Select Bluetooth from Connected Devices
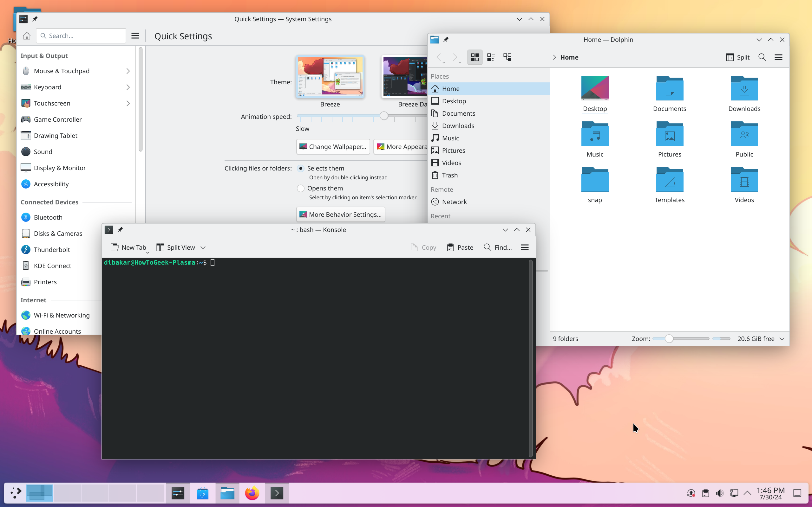This screenshot has height=507, width=812. click(x=48, y=217)
